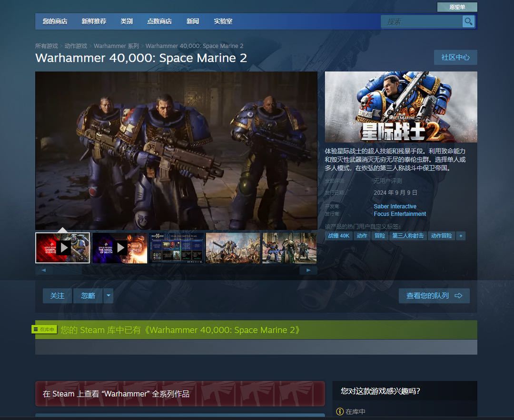This screenshot has width=514, height=420.
Task: Click into the store search field
Action: 422,21
